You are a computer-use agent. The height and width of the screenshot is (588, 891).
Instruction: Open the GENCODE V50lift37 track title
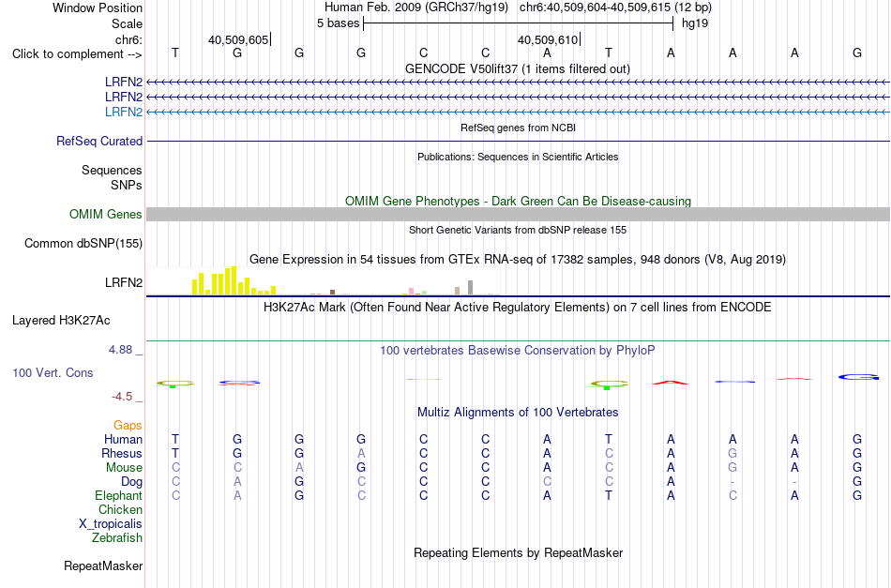pos(517,68)
